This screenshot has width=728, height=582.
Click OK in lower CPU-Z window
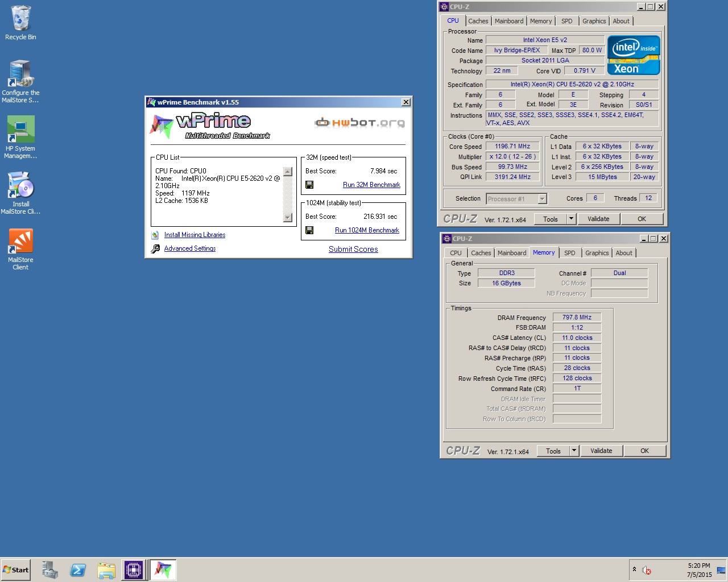[x=644, y=451]
